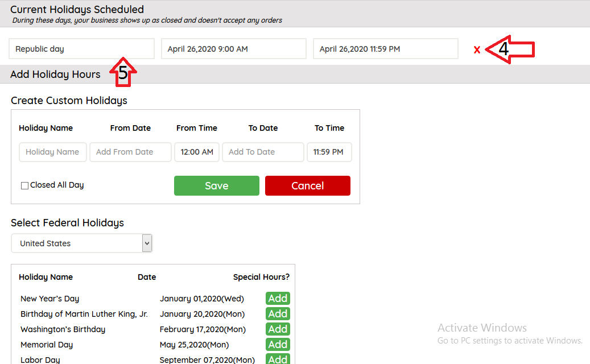Add Memorial Day holiday
The height and width of the screenshot is (364, 590).
(278, 345)
